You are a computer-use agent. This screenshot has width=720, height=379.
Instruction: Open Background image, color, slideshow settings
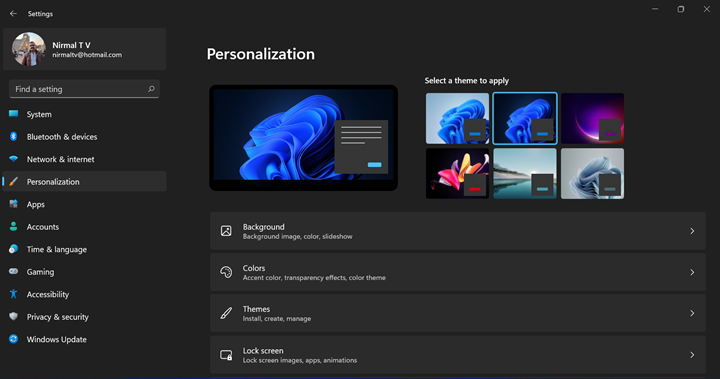coord(458,231)
